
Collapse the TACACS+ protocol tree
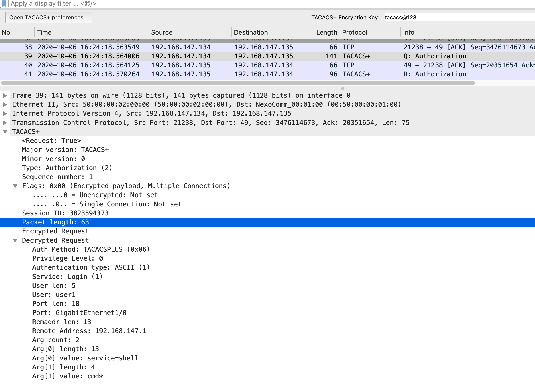point(5,132)
